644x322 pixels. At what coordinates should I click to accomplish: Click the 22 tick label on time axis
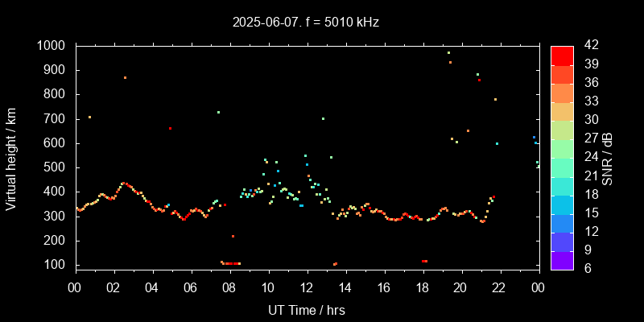click(499, 287)
